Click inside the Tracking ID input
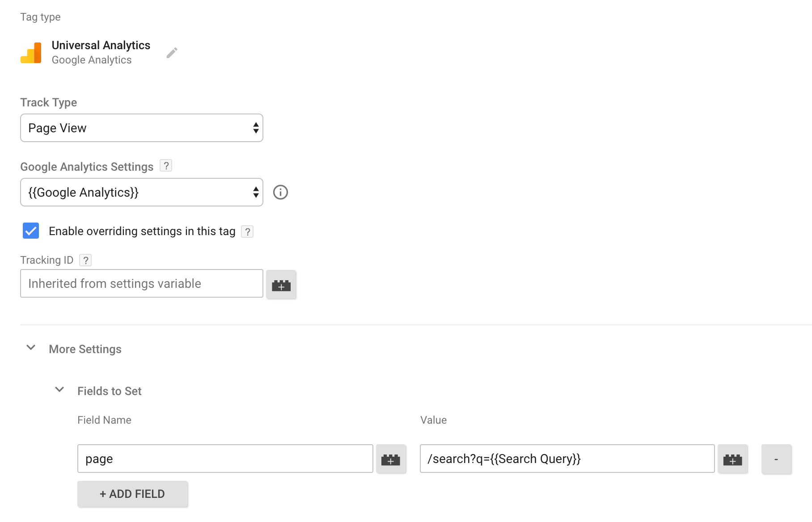 (x=141, y=283)
